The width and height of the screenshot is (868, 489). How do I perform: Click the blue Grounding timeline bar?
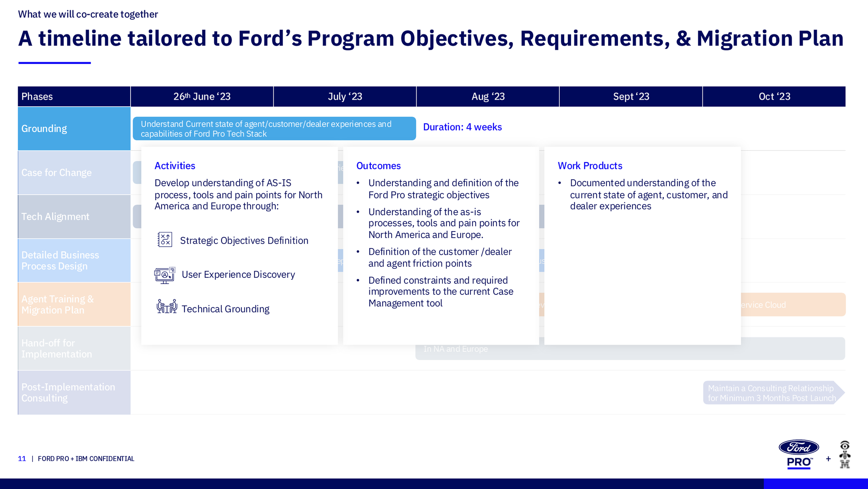274,129
